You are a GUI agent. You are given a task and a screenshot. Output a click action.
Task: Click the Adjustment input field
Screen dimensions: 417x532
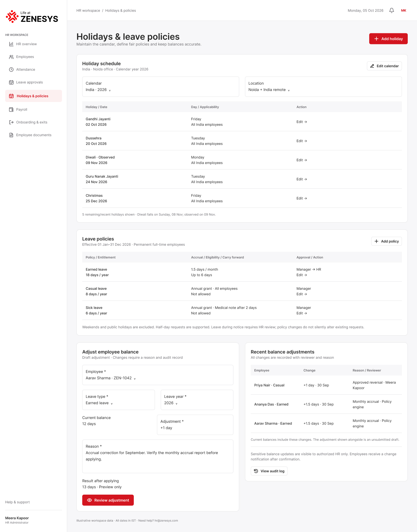(195, 425)
